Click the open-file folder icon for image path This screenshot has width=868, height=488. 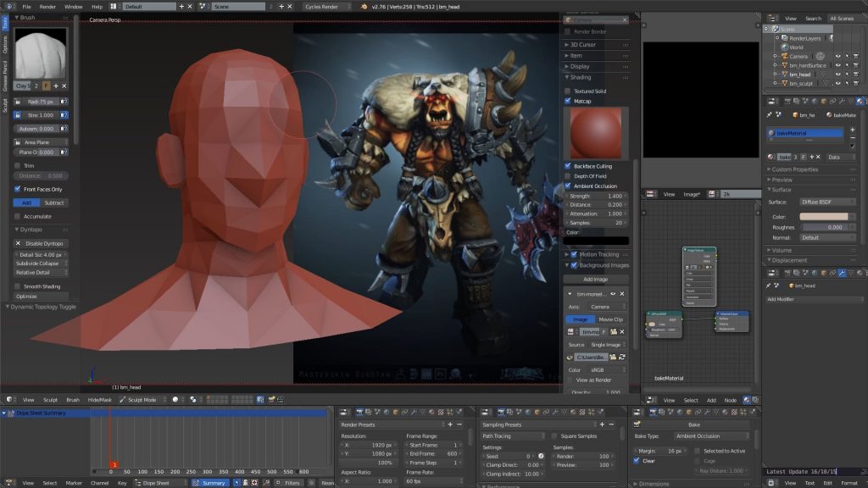coord(613,358)
